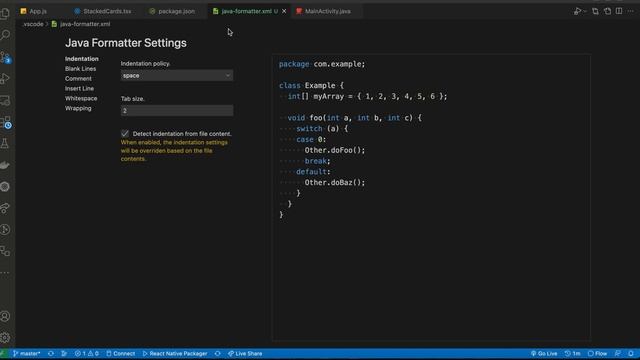Screen dimensions: 640x360
Task: Click the 1m time tracker status item
Action: pyautogui.click(x=572, y=353)
